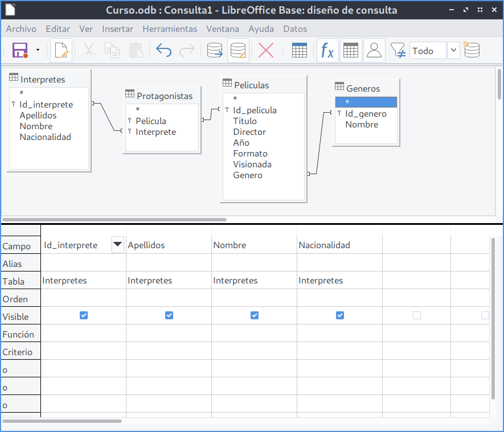Image resolution: width=504 pixels, height=432 pixels.
Task: Click the grid pane vertical scrollbar
Action: (x=493, y=319)
